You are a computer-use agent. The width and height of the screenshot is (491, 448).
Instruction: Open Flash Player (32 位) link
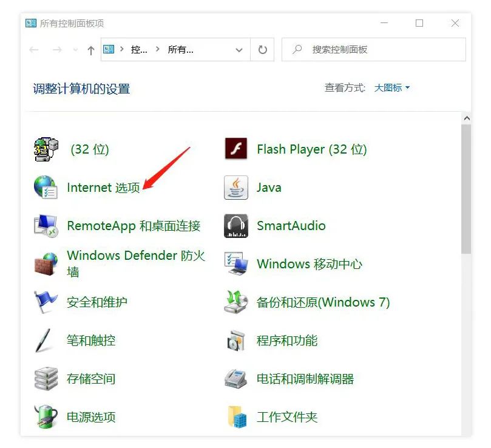coord(312,149)
